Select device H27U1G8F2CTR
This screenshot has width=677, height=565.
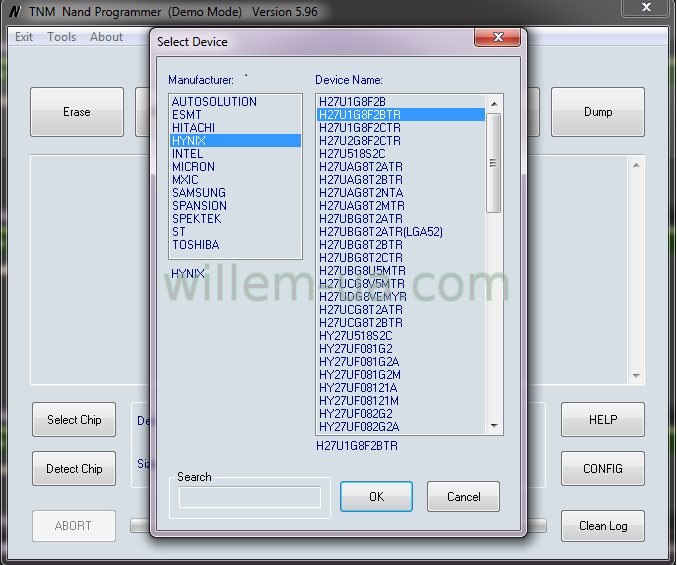[401, 128]
